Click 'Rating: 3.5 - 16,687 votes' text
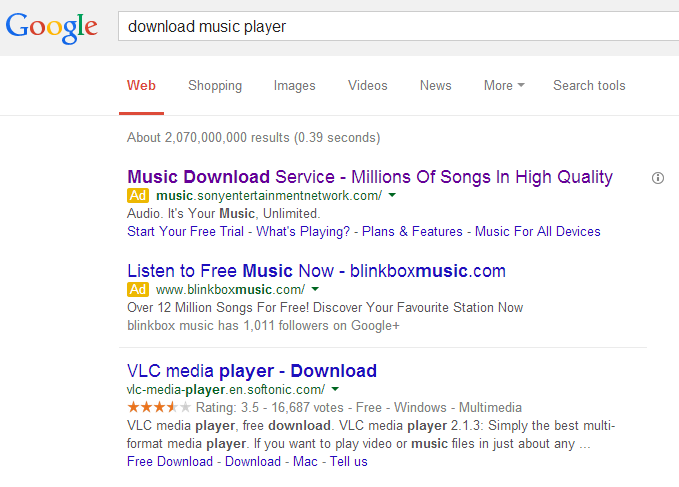The image size is (679, 487). click(x=269, y=407)
